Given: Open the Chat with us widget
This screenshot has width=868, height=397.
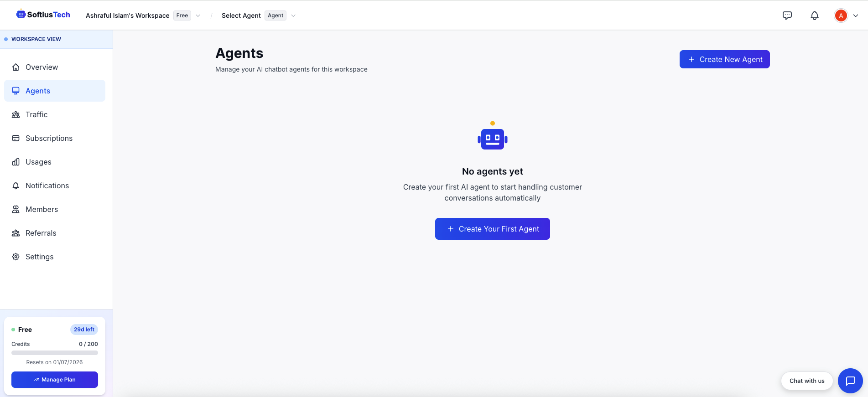Looking at the screenshot, I should (806, 381).
